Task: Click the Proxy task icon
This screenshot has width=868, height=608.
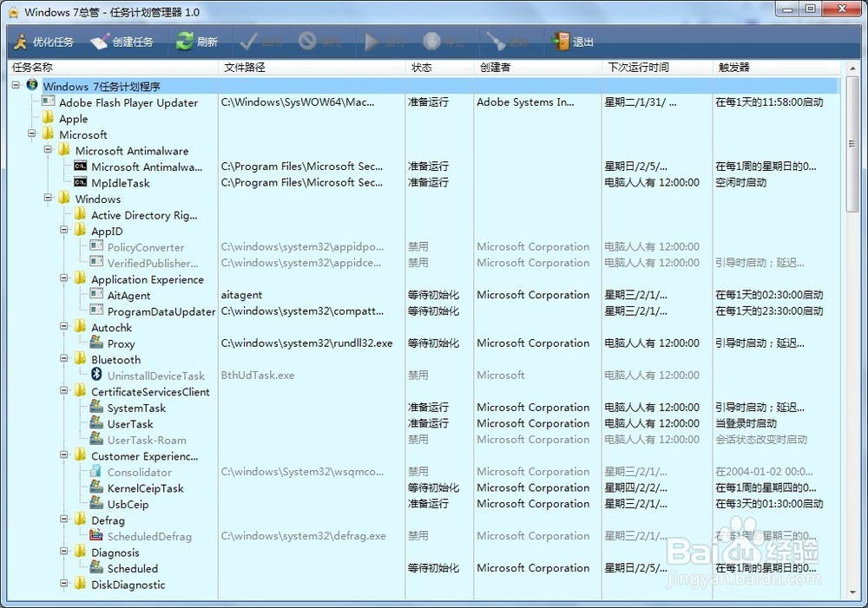Action: pyautogui.click(x=96, y=343)
